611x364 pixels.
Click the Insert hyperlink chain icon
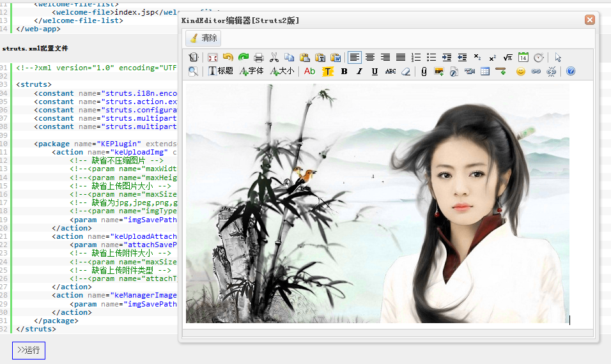[536, 72]
